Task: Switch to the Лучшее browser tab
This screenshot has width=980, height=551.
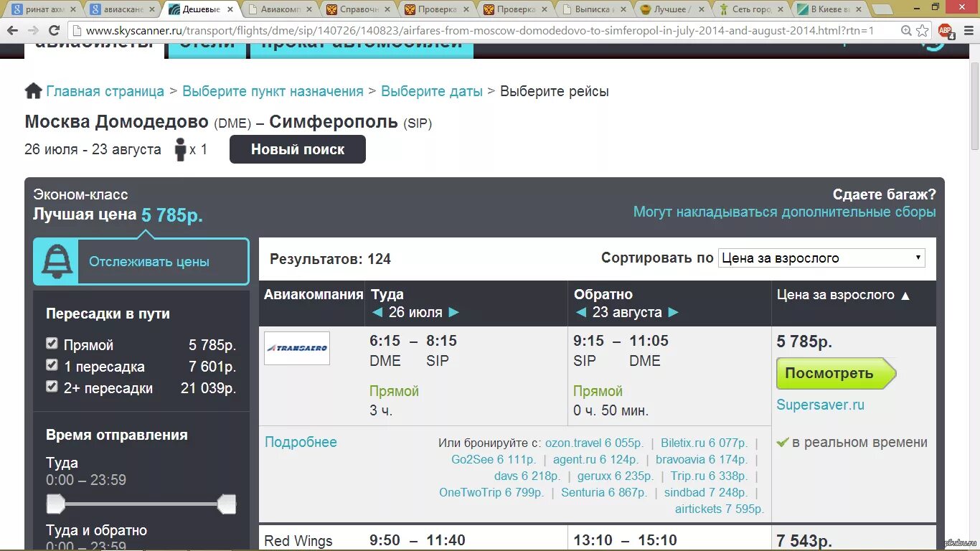Action: click(674, 9)
